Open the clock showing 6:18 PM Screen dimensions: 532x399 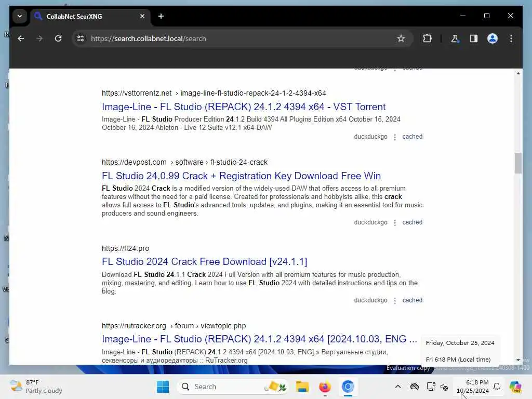pyautogui.click(x=473, y=387)
